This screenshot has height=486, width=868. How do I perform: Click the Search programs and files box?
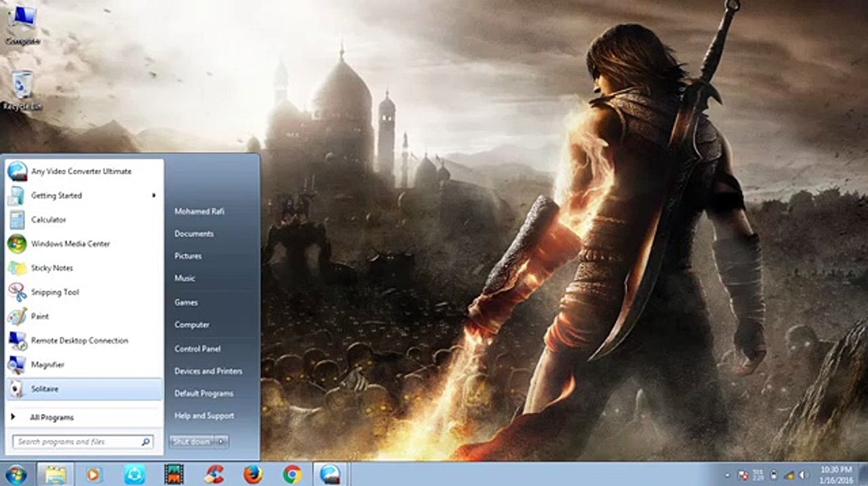tap(83, 442)
